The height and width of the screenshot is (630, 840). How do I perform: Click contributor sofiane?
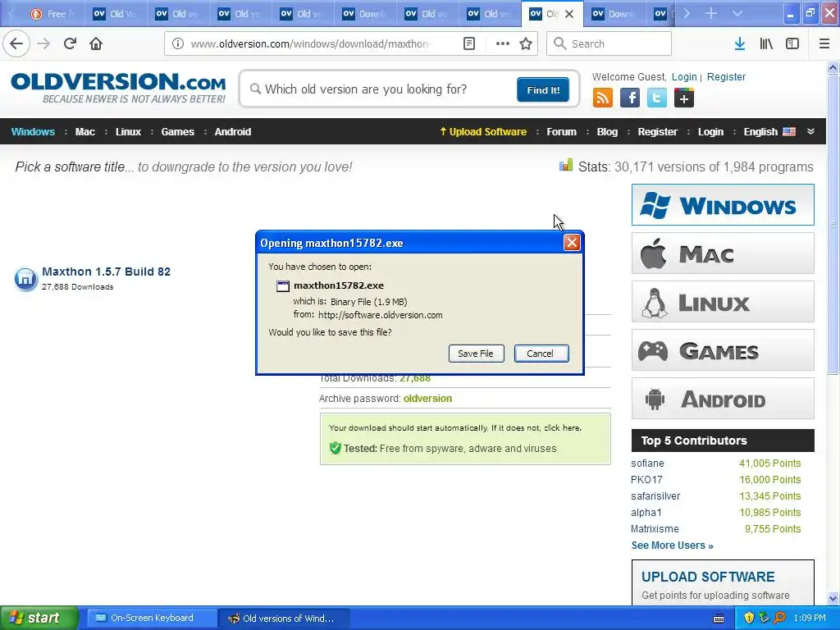[x=647, y=463]
